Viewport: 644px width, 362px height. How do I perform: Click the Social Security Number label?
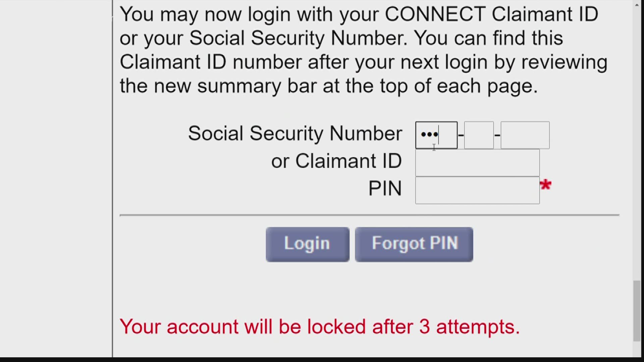click(x=295, y=133)
